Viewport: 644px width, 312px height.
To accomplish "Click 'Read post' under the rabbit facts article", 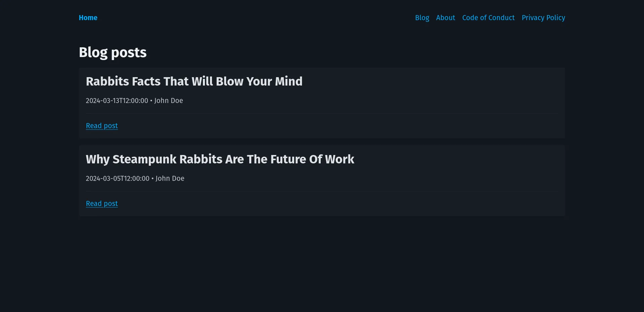I will point(102,125).
